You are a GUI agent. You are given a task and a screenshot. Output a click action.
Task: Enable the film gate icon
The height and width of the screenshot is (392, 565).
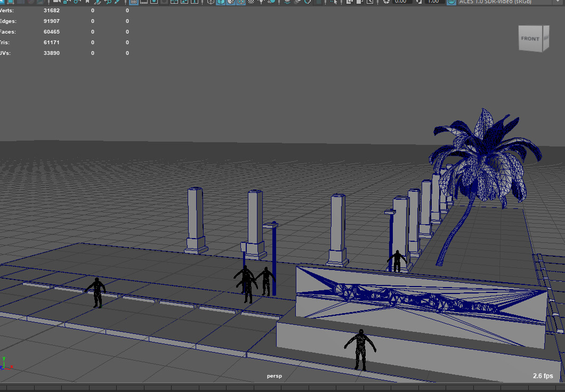[x=143, y=2]
